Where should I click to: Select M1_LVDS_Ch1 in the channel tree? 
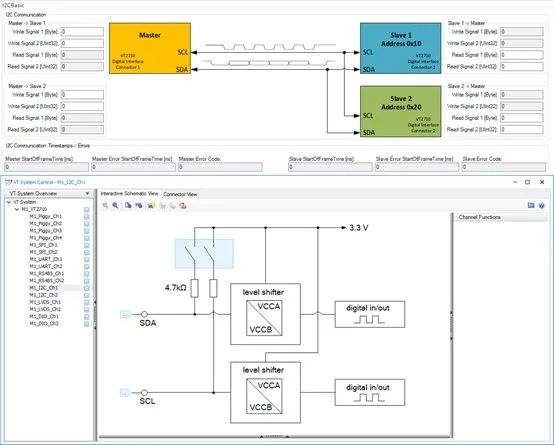(45, 302)
